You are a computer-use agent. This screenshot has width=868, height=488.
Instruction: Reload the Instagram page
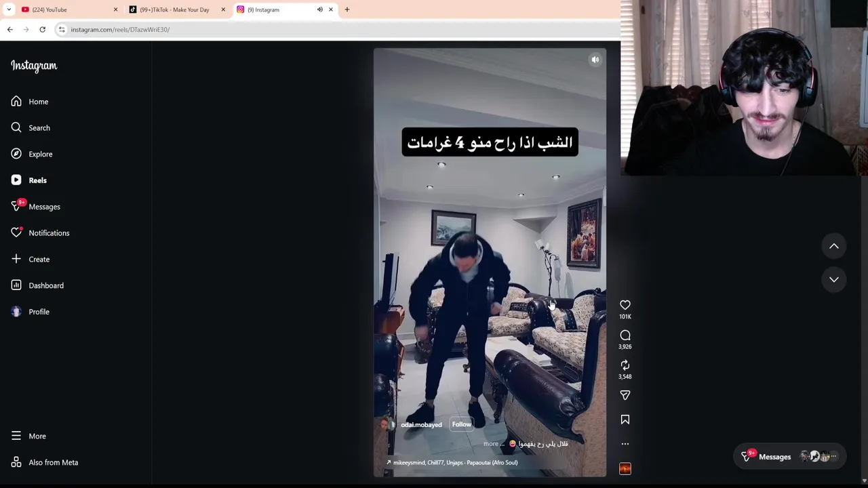pos(42,29)
